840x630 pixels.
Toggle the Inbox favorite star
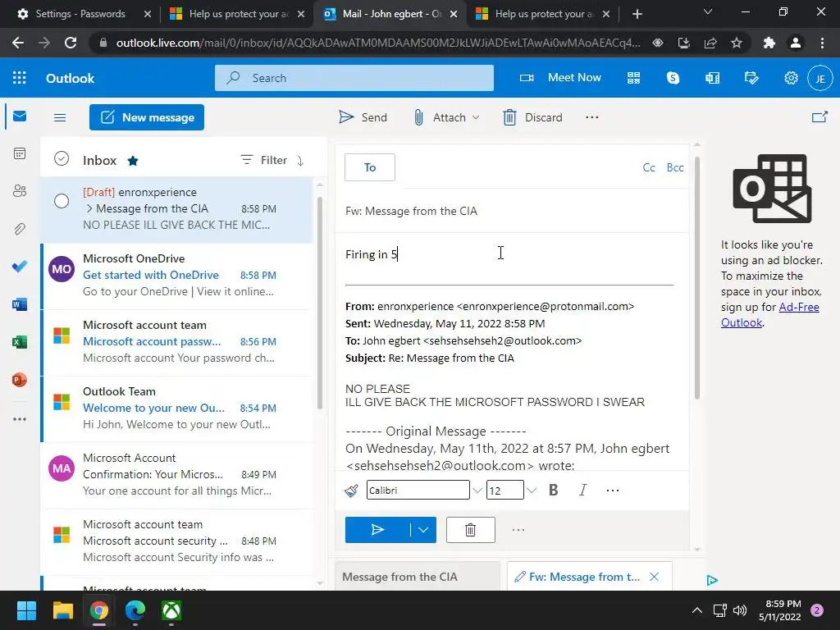133,160
